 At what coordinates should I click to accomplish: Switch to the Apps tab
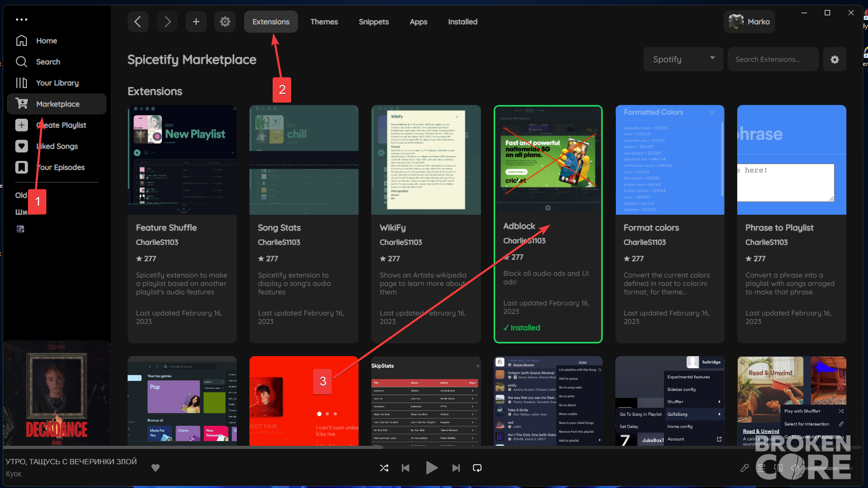419,22
